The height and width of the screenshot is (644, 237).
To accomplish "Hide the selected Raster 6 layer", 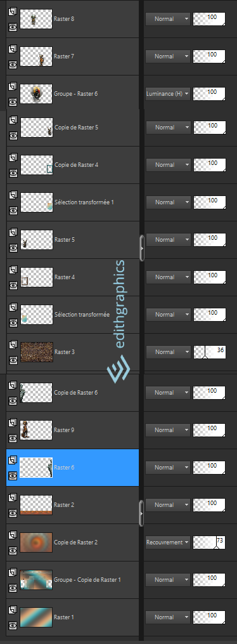I will [x=12, y=475].
